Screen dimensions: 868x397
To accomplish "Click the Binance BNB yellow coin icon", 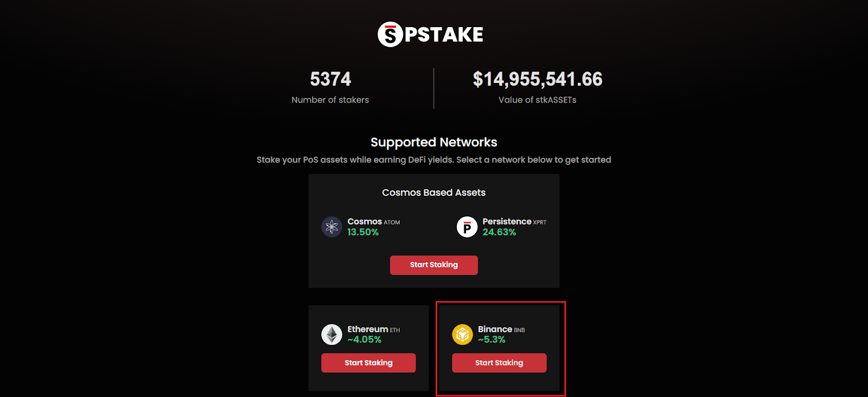I will (463, 335).
